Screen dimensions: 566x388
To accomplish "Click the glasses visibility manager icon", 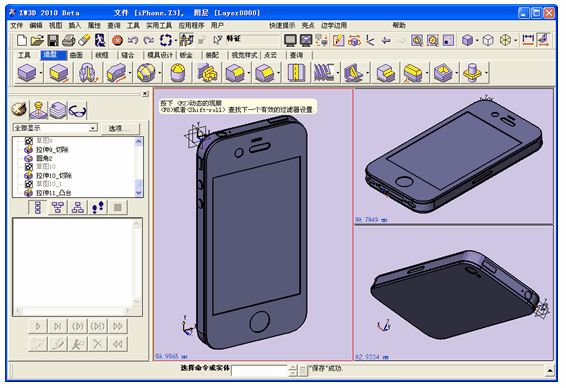I will [77, 110].
